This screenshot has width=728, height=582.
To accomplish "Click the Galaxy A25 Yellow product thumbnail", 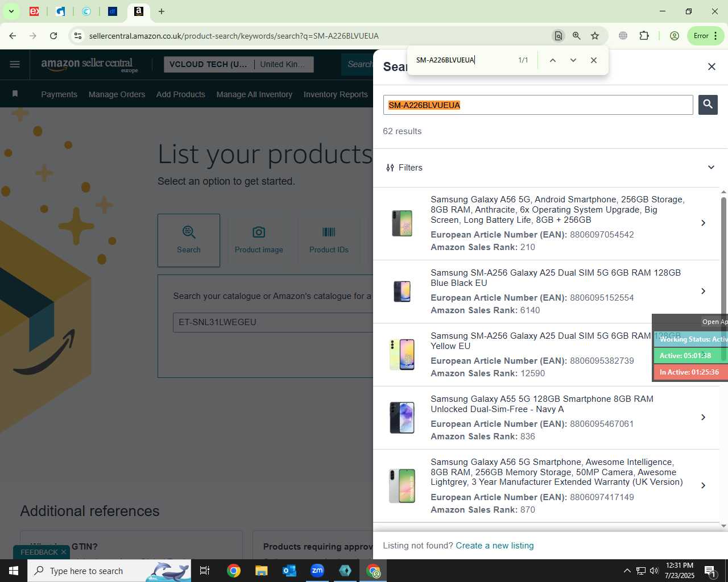I will click(x=402, y=354).
